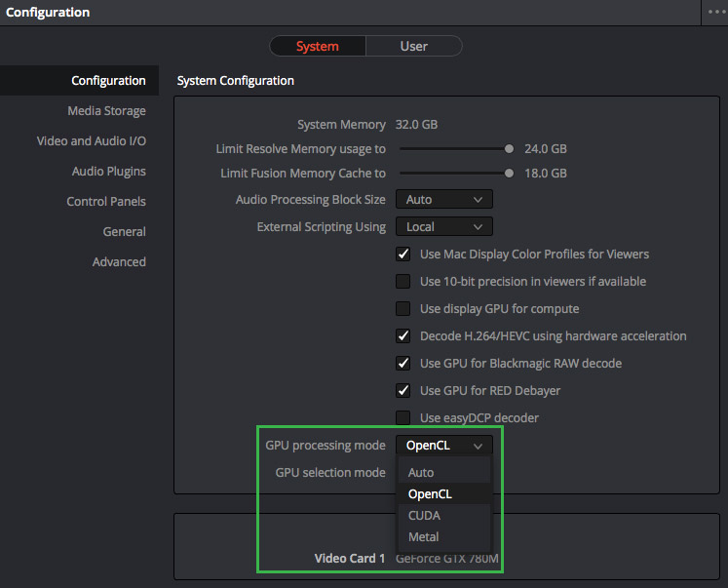
Task: Open the General settings section
Action: click(x=124, y=232)
